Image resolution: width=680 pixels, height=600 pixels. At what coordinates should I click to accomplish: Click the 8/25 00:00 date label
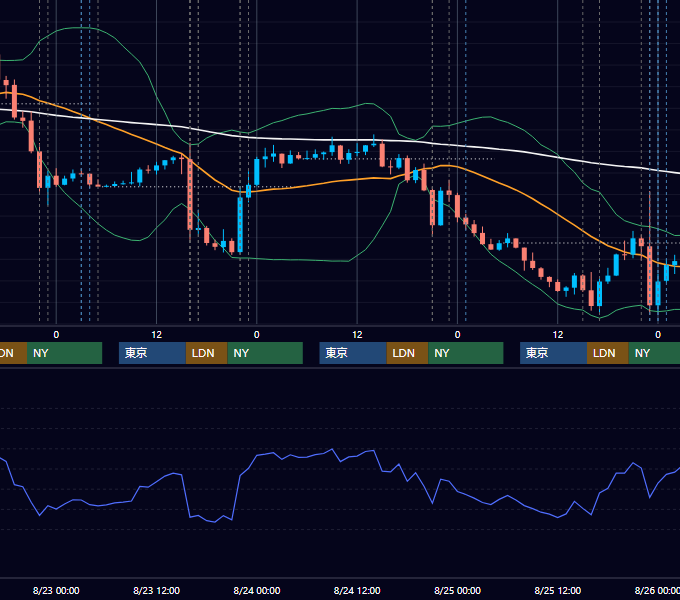pyautogui.click(x=457, y=590)
